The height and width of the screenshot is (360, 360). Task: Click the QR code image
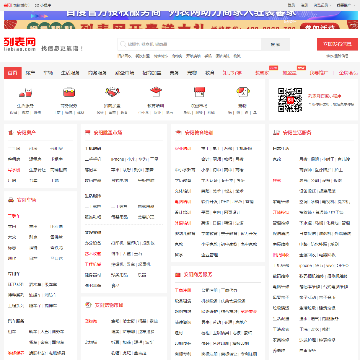[290, 100]
